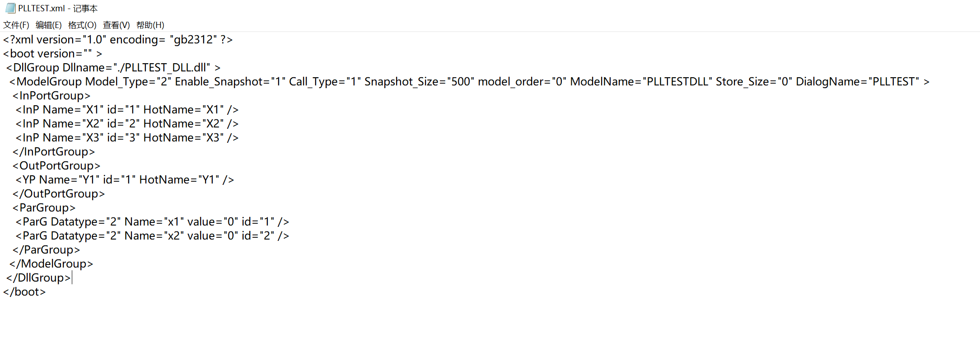
Task: Click the YP Name="Y1" line
Action: tap(125, 180)
